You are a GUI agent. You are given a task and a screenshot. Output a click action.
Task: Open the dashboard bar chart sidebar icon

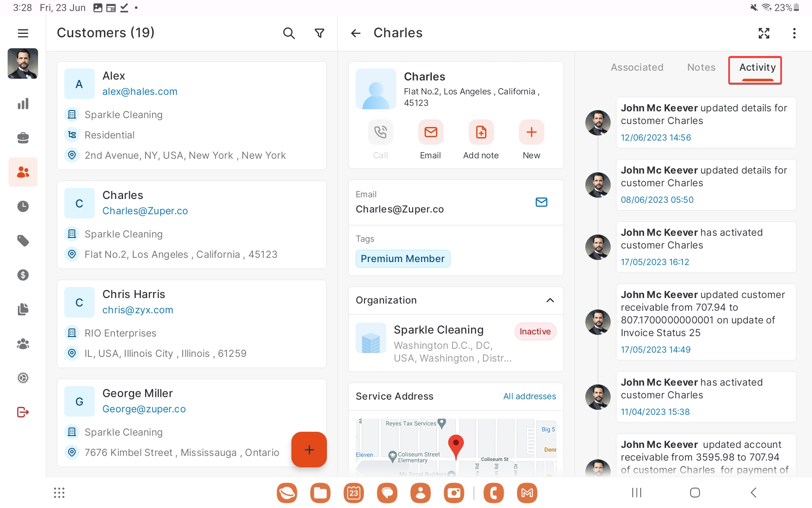click(23, 104)
